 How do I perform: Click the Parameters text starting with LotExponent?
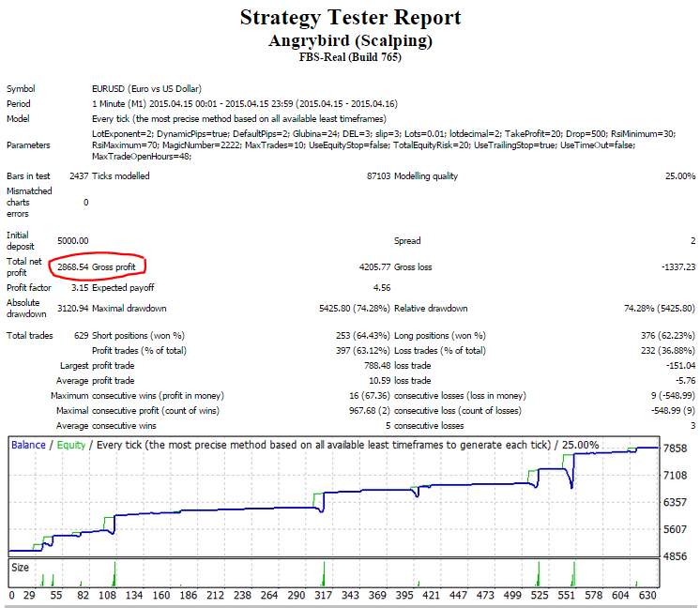click(384, 145)
